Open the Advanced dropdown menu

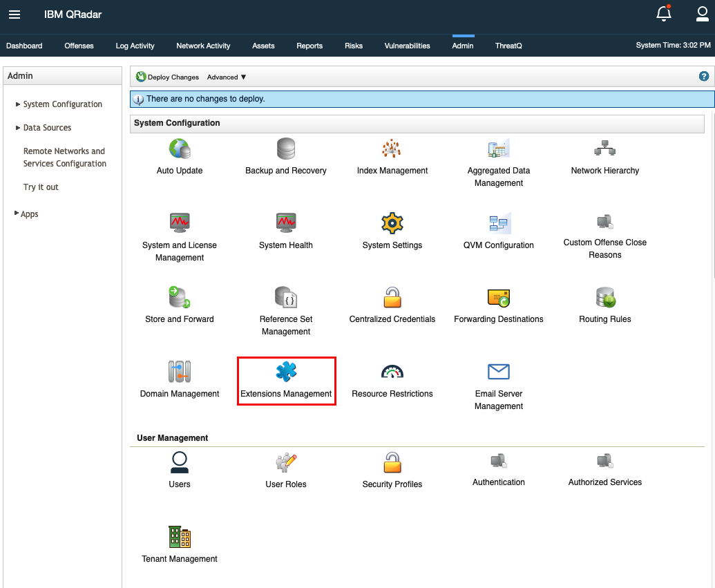[227, 77]
